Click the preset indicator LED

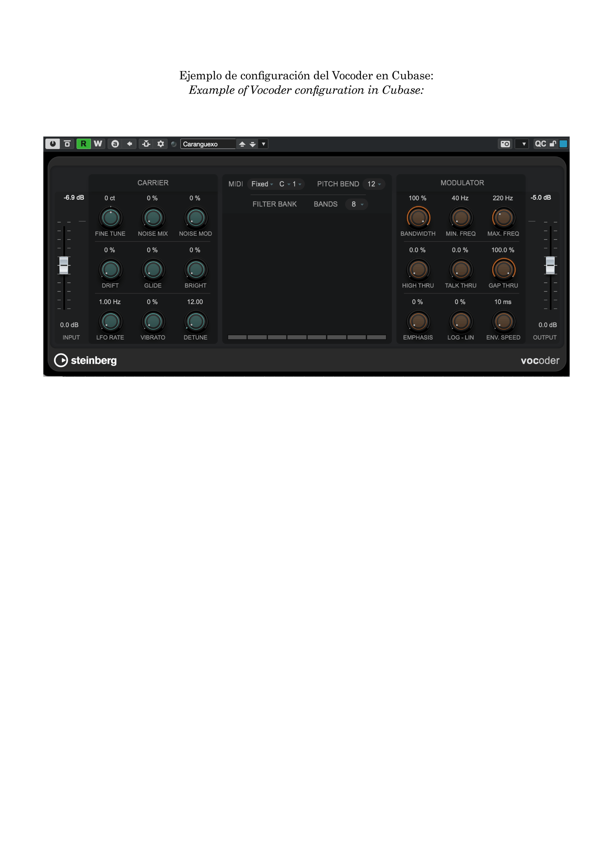pos(174,144)
